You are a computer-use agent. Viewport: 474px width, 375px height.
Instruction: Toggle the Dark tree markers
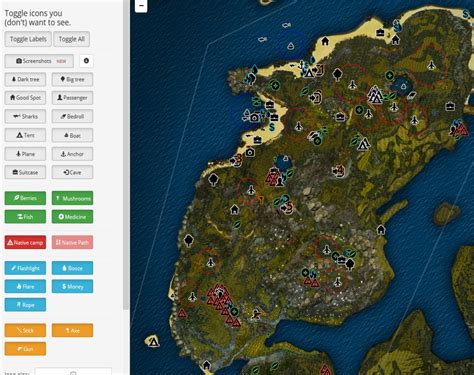tap(25, 79)
